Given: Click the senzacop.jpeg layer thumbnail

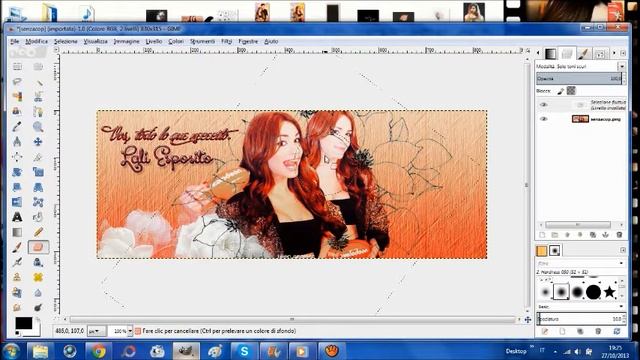Looking at the screenshot, I should click(x=580, y=119).
